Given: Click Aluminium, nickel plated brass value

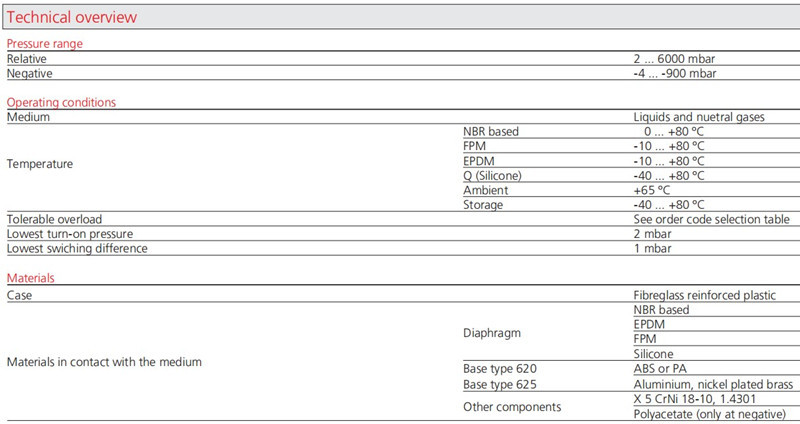Looking at the screenshot, I should (714, 384).
